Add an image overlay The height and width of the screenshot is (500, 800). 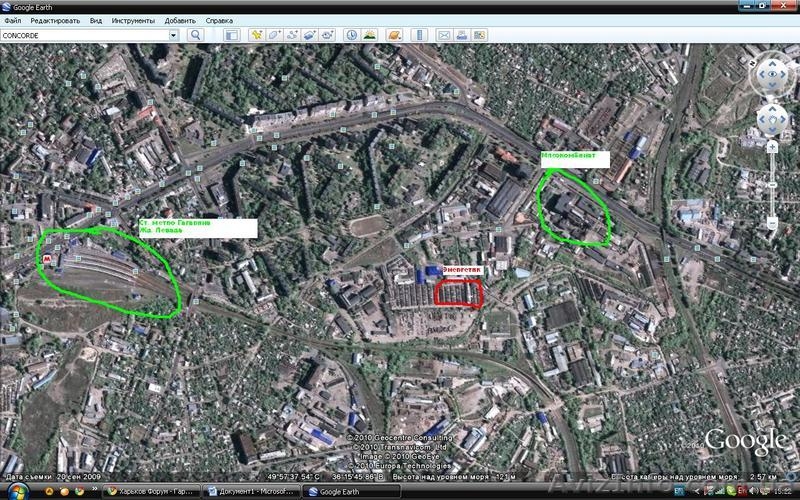coord(310,35)
